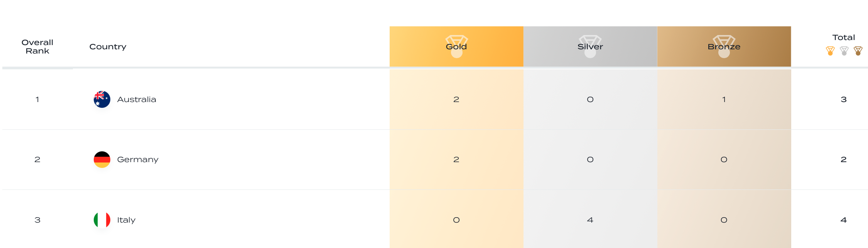This screenshot has height=248, width=868.
Task: Click the Country column header
Action: coord(108,47)
